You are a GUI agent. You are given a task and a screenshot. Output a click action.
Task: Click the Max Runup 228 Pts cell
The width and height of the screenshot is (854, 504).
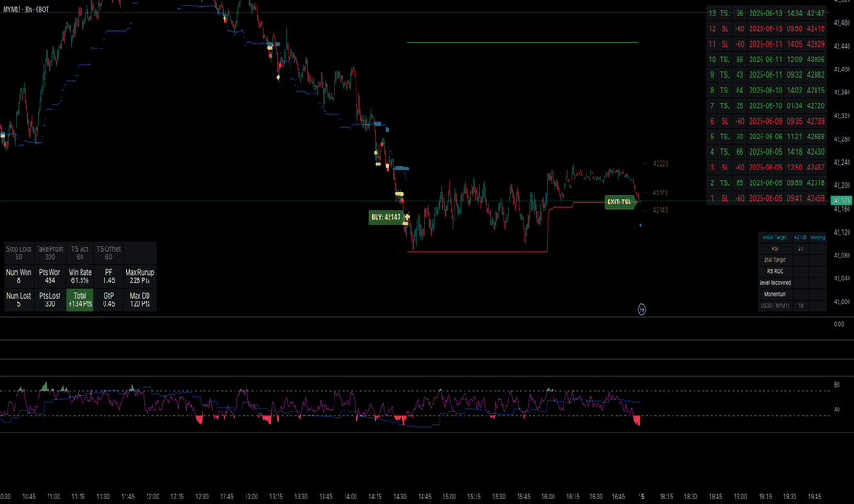tap(139, 276)
